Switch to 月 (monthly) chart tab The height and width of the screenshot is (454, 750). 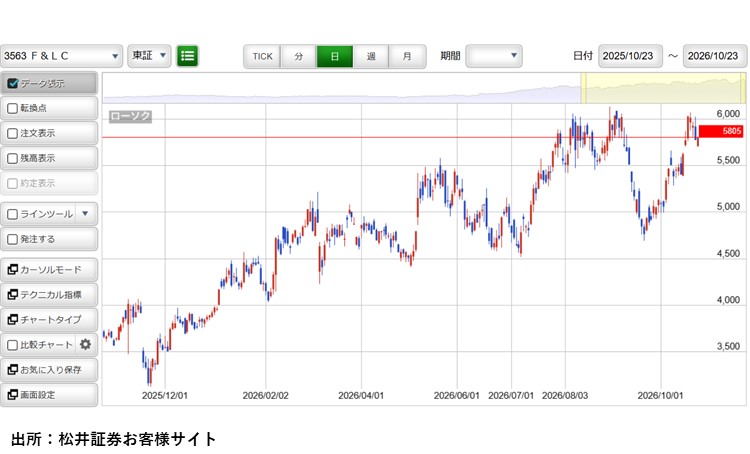point(407,56)
